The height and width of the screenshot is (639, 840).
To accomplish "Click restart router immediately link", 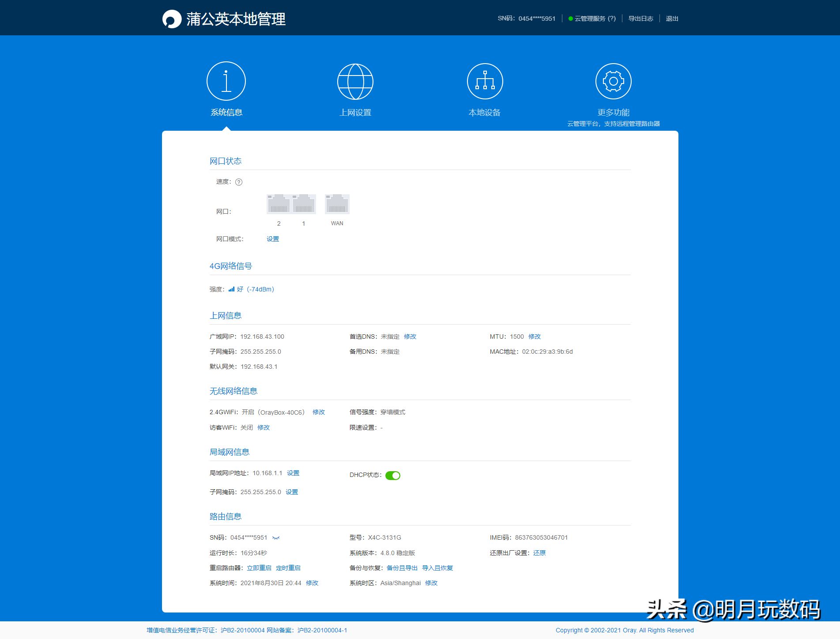I will [259, 568].
